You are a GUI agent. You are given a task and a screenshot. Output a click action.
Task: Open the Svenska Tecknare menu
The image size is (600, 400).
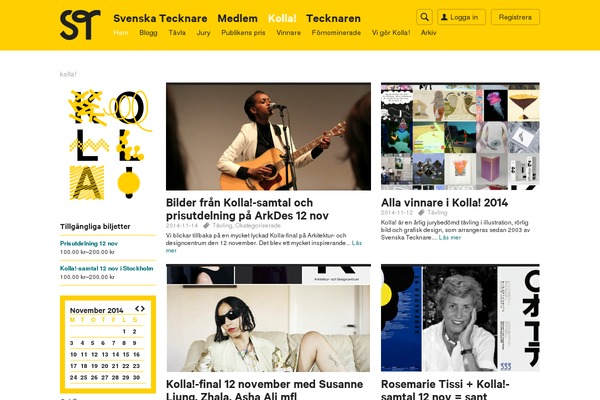160,18
